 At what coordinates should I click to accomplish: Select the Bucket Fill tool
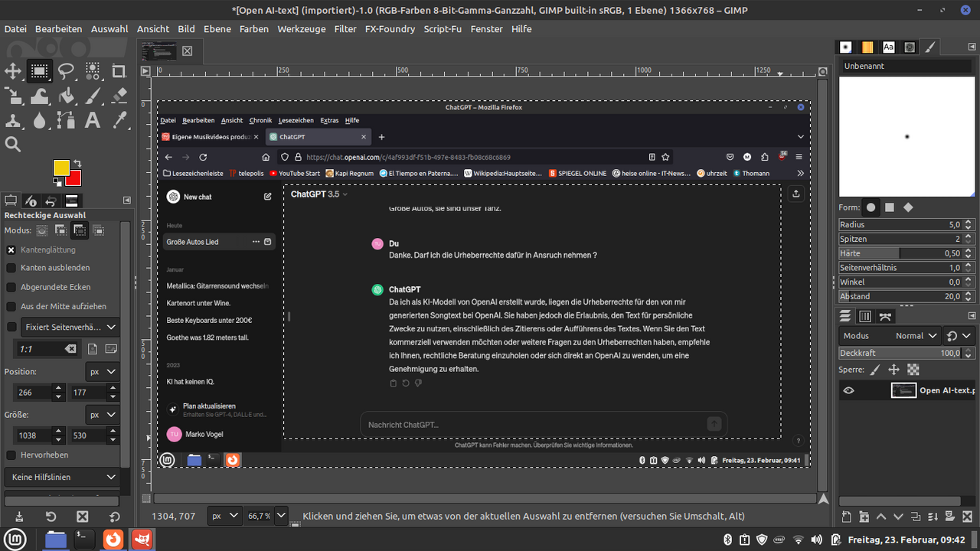(66, 96)
